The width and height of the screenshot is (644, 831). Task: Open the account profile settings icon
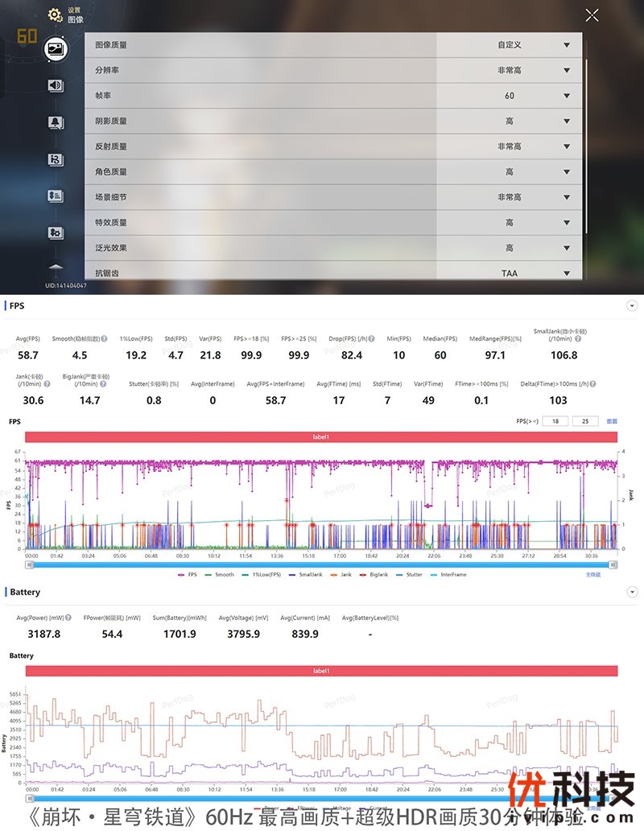[x=56, y=196]
